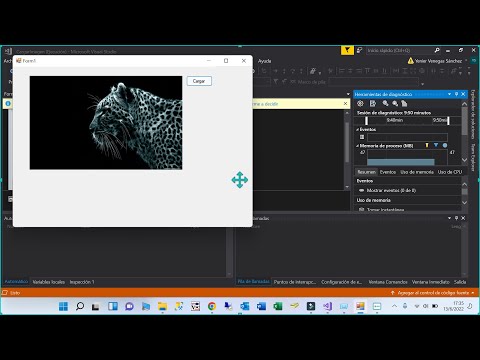
Task: Switch to the Uso de CPU tab
Action: 450,172
